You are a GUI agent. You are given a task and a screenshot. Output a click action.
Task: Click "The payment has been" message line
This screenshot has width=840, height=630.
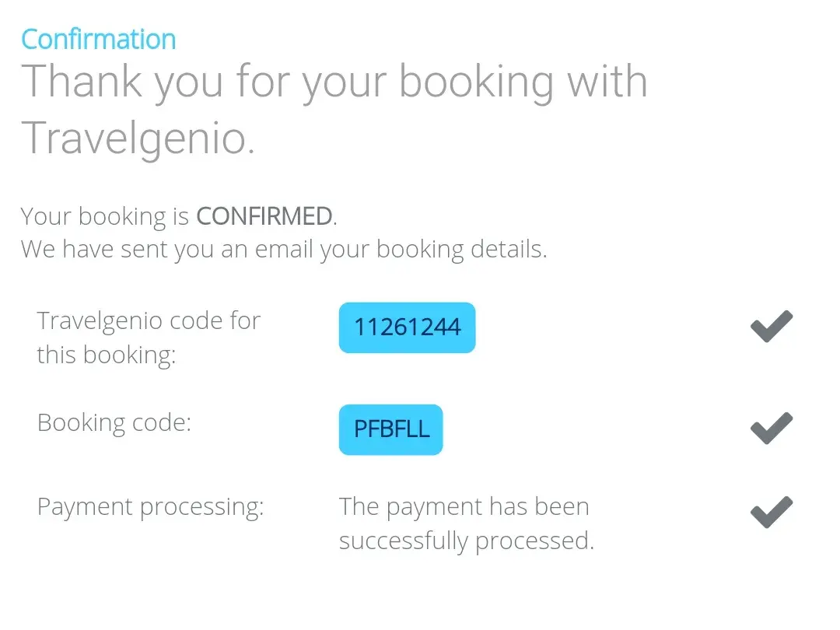(x=464, y=507)
